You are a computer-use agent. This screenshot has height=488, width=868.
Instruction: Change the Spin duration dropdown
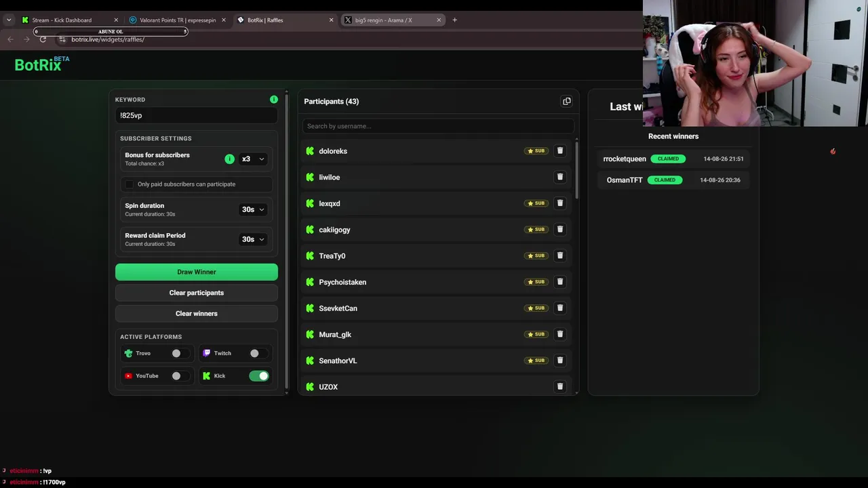tap(253, 209)
